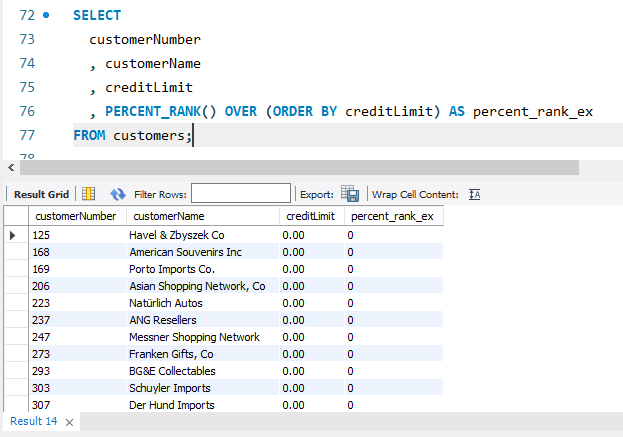Click creditLimit in line 75 of editor
Viewport: 623px width, 437px height.
149,87
